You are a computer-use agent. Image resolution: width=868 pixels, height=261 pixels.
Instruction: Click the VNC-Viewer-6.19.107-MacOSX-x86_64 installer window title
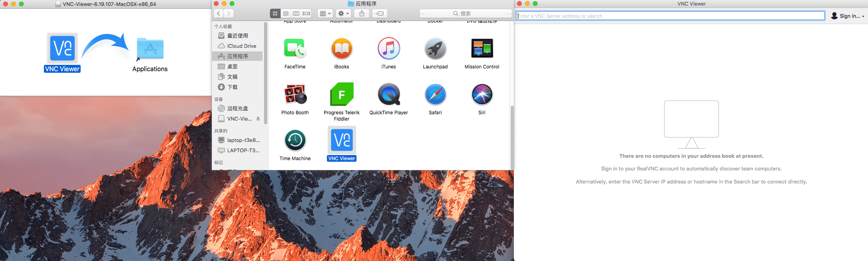point(109,4)
